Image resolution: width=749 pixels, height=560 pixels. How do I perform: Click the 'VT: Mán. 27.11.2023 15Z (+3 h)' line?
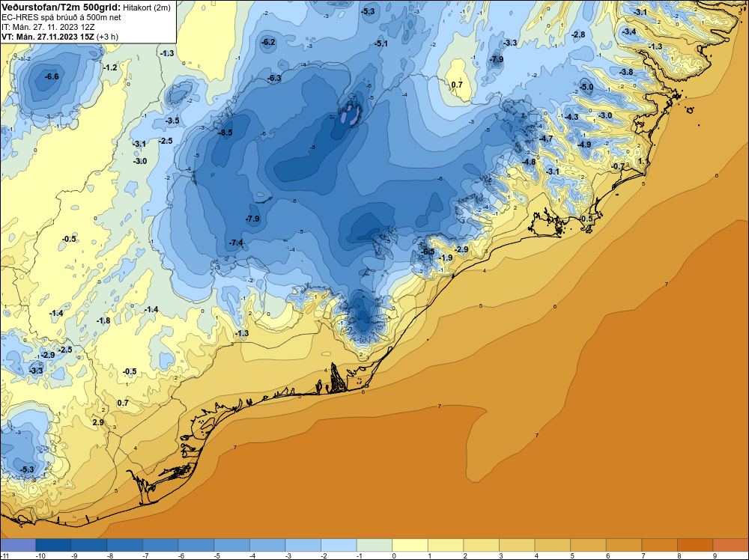click(x=60, y=36)
